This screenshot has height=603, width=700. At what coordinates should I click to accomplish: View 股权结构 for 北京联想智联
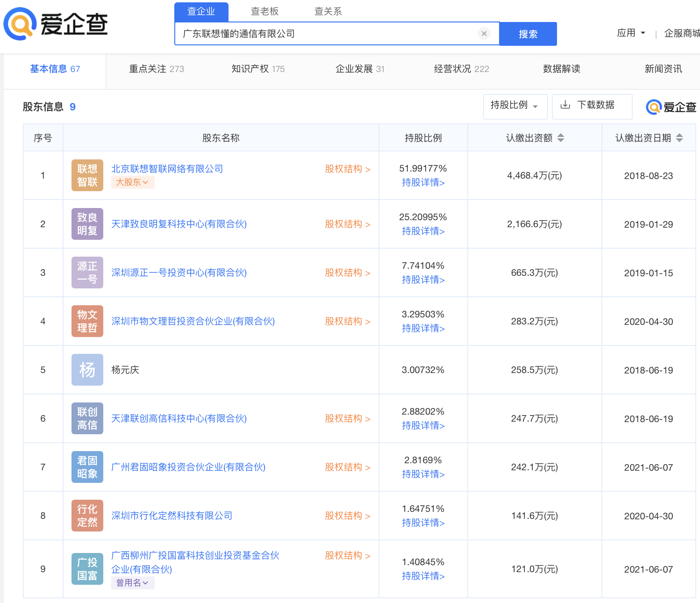tap(348, 169)
